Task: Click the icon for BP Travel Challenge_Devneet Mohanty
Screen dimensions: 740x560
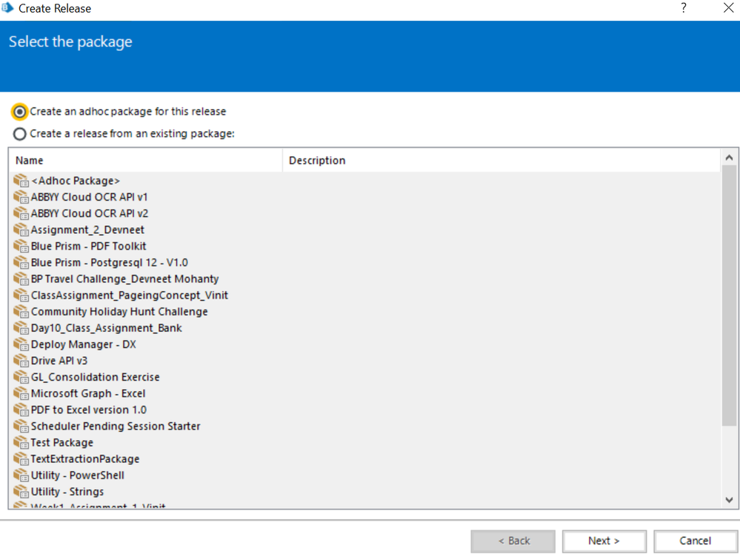Action: click(21, 279)
